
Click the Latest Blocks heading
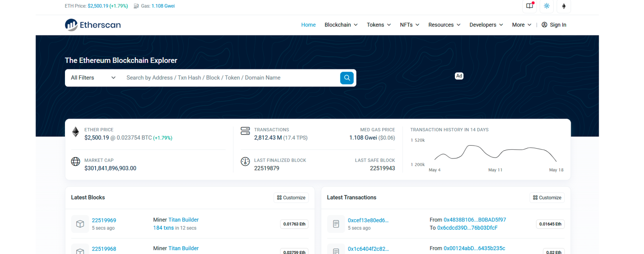[x=88, y=198]
